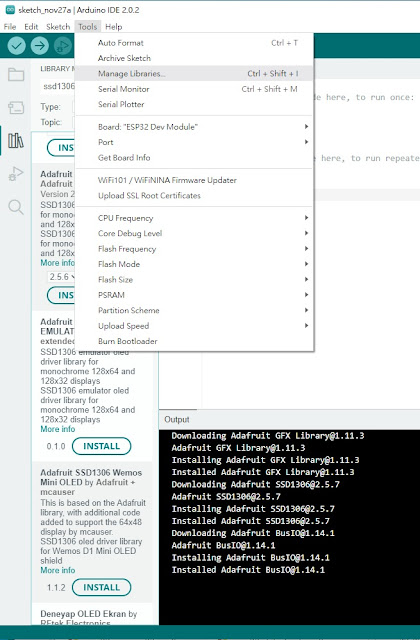Open the Library Manager books icon

click(x=16, y=141)
